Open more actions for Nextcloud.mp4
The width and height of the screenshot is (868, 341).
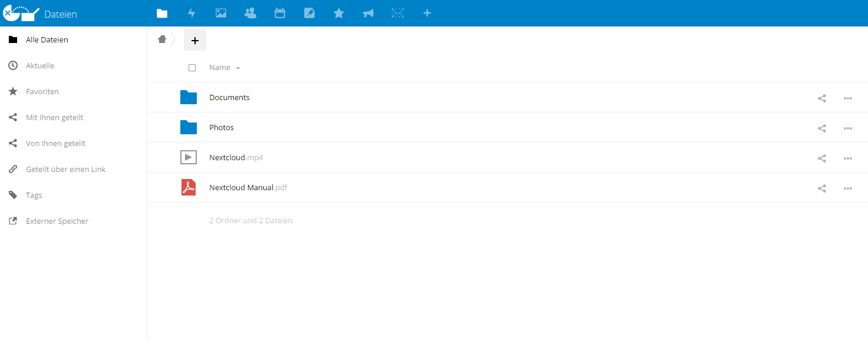pyautogui.click(x=848, y=158)
